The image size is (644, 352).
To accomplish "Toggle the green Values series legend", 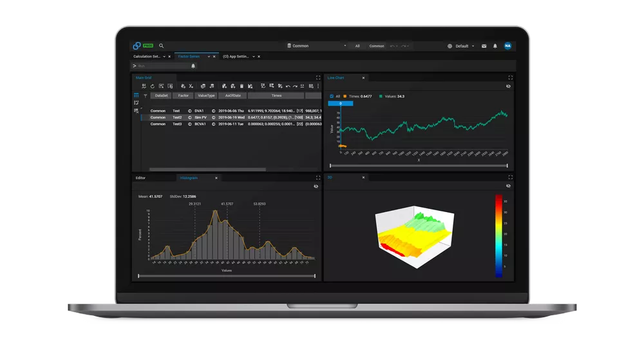I will click(x=392, y=96).
